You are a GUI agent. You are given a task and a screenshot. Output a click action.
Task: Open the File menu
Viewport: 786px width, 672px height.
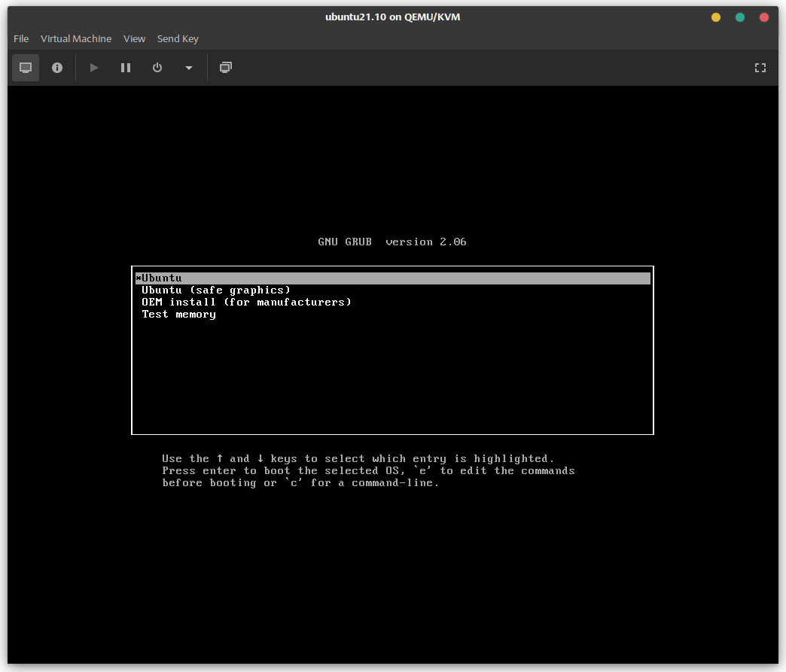pyautogui.click(x=21, y=38)
